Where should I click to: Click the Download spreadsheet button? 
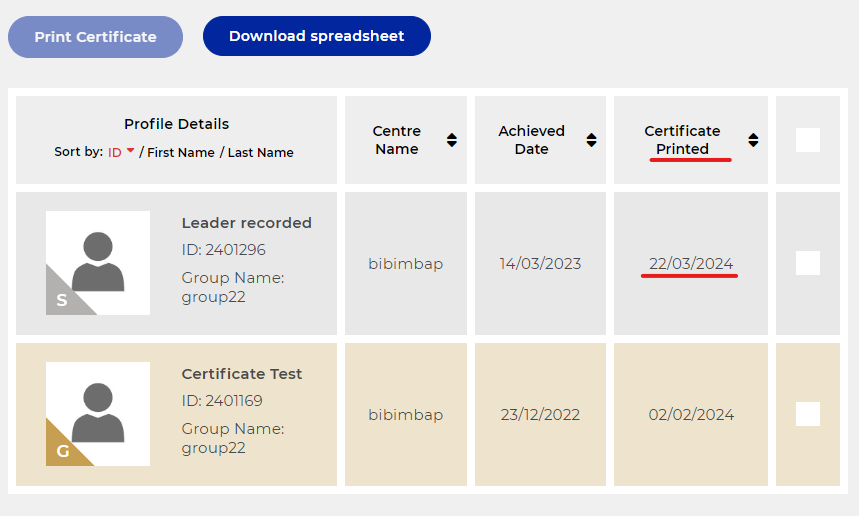(x=316, y=36)
